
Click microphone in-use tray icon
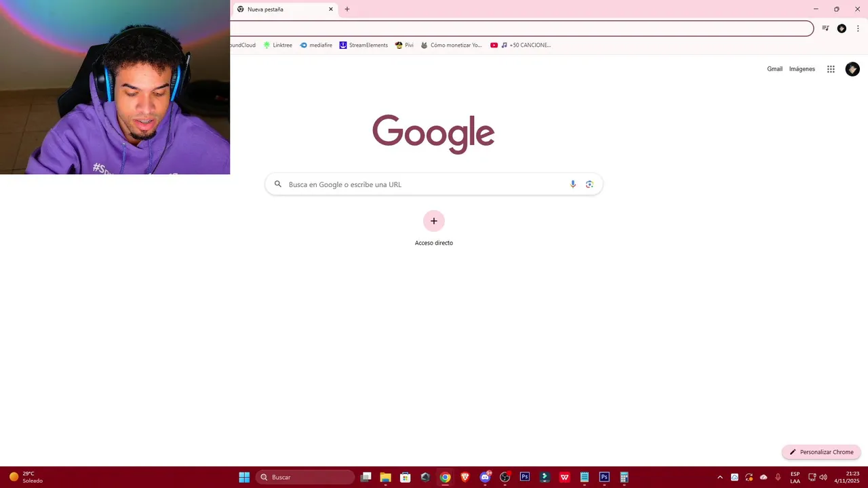778,477
